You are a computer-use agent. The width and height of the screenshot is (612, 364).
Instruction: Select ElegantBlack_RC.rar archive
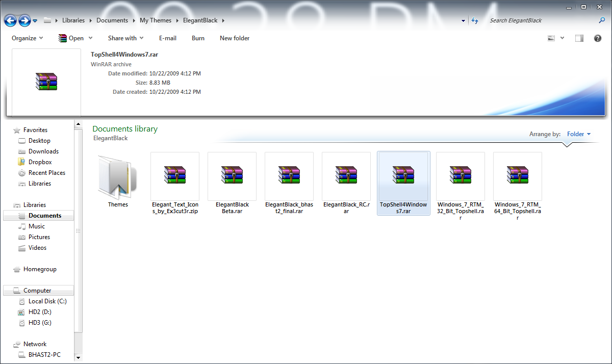[x=346, y=184]
